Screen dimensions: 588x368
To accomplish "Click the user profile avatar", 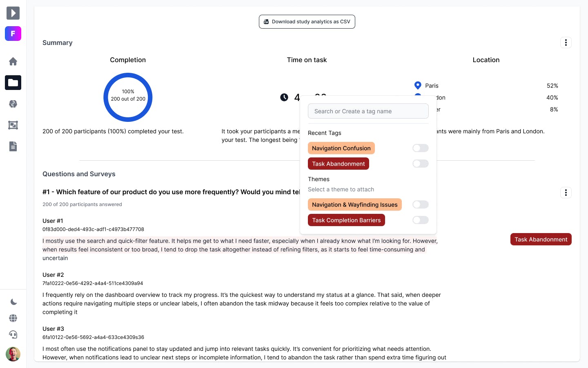I will tap(13, 354).
